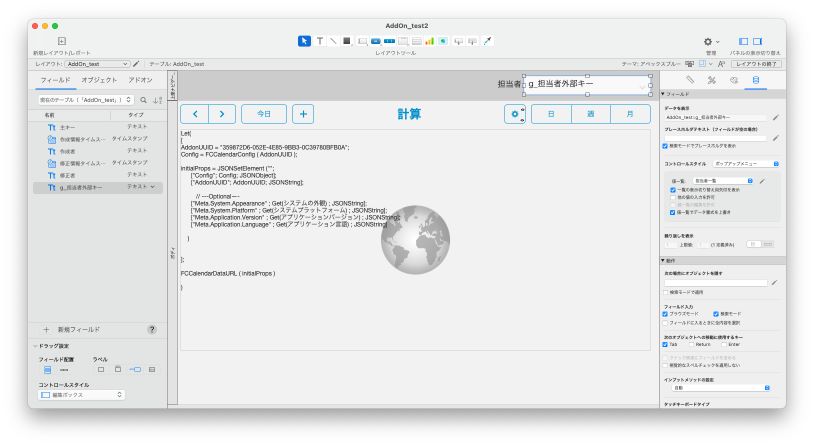Select the Line tool
This screenshot has height=446, width=814.
pos(333,41)
